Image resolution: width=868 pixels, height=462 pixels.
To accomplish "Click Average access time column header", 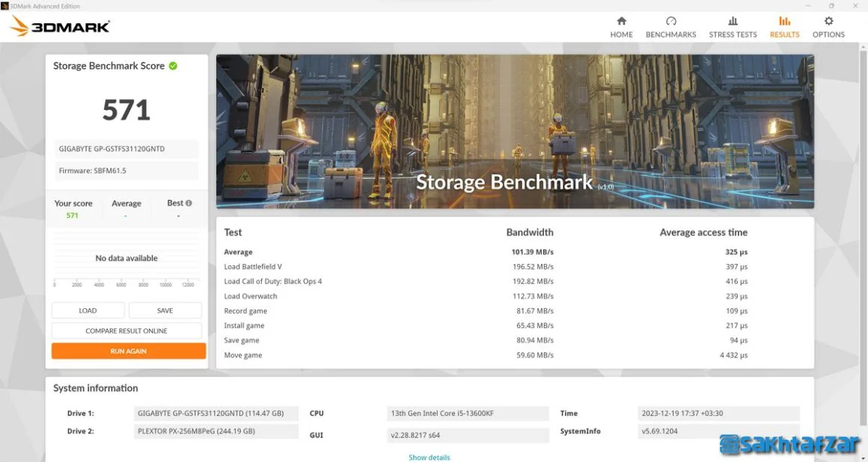I will tap(703, 232).
